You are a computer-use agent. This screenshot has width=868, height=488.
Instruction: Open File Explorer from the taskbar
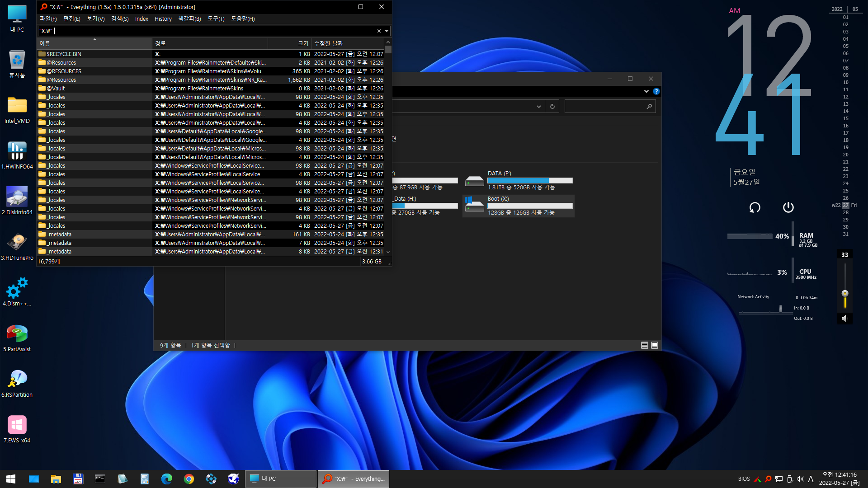(x=56, y=479)
